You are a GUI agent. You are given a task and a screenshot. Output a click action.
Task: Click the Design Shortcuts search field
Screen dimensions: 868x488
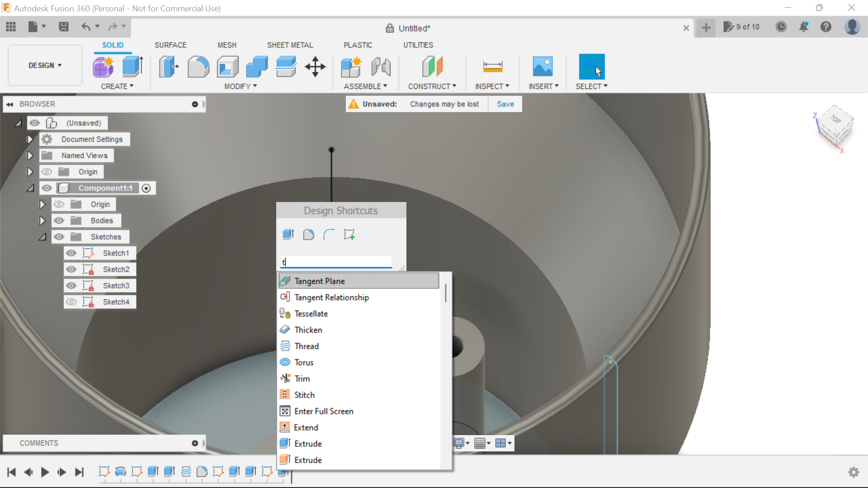coord(336,262)
